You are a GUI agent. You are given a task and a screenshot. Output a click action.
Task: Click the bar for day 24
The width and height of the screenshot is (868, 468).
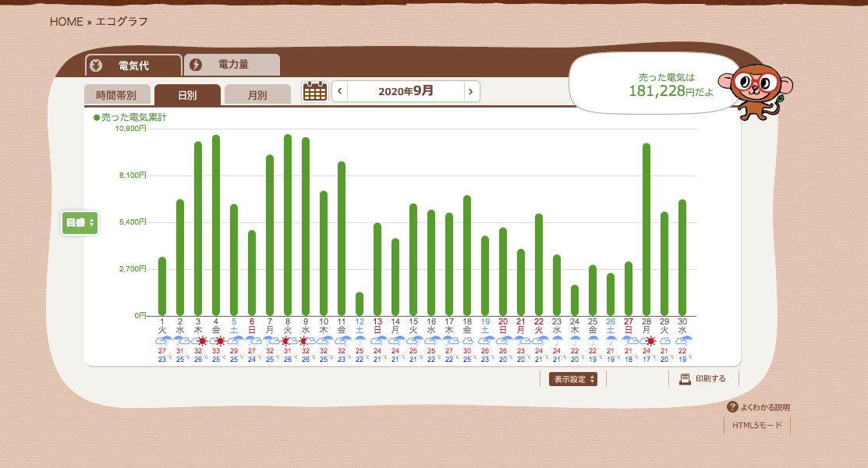575,300
